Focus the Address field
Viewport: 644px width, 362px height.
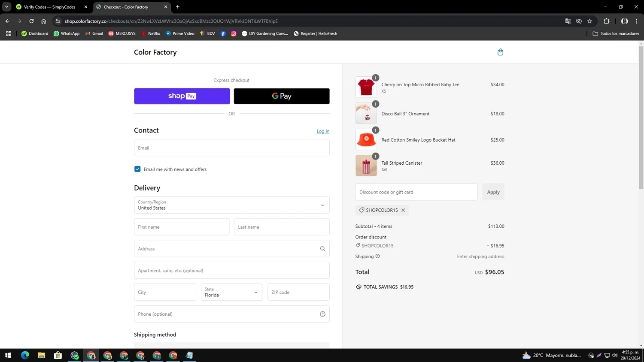232,249
